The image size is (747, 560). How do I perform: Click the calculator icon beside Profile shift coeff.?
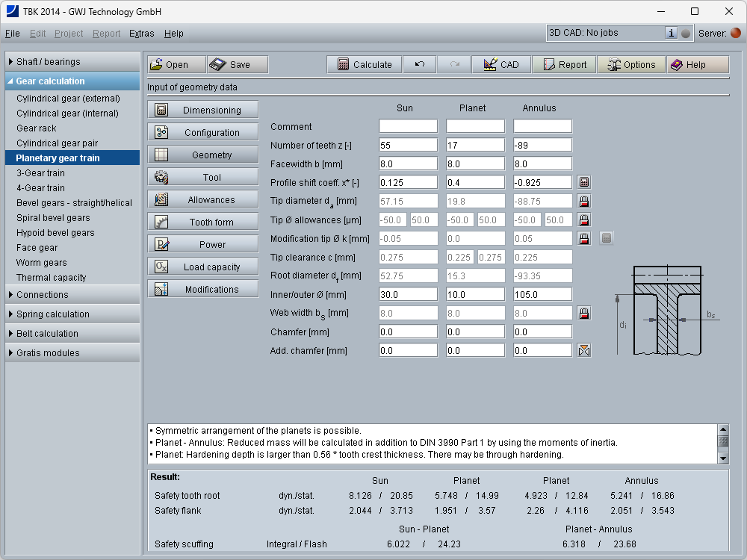(x=584, y=182)
